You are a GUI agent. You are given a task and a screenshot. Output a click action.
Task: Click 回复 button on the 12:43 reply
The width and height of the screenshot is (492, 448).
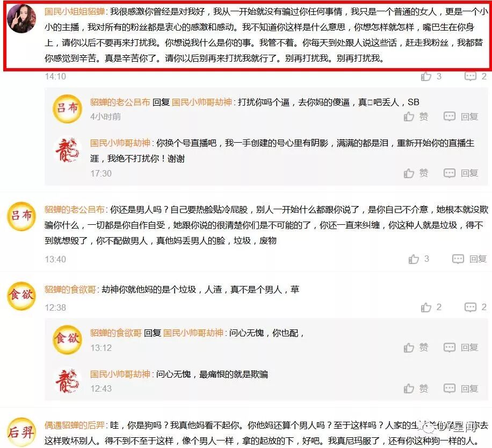[x=469, y=389]
